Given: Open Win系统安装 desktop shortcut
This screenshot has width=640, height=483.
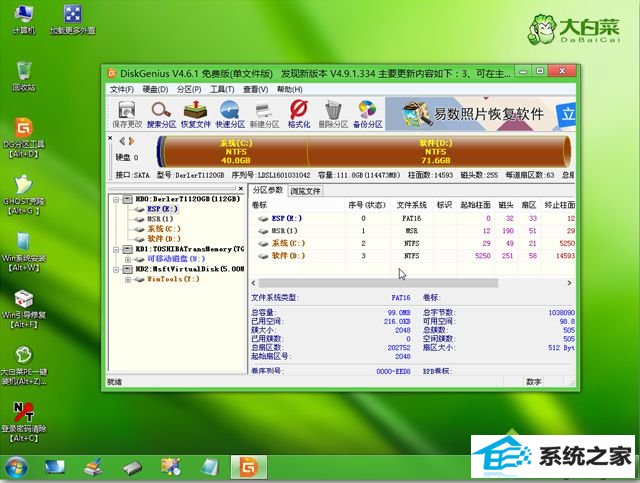Looking at the screenshot, I should [x=24, y=252].
